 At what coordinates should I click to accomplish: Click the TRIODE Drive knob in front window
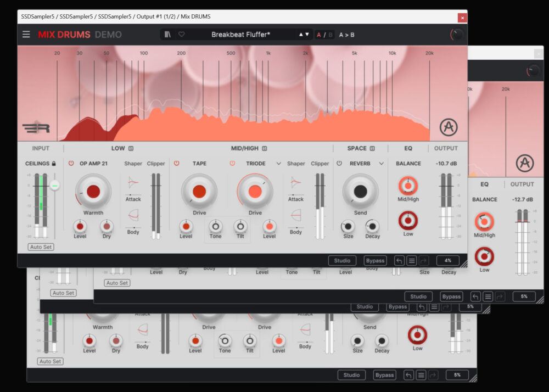point(255,192)
